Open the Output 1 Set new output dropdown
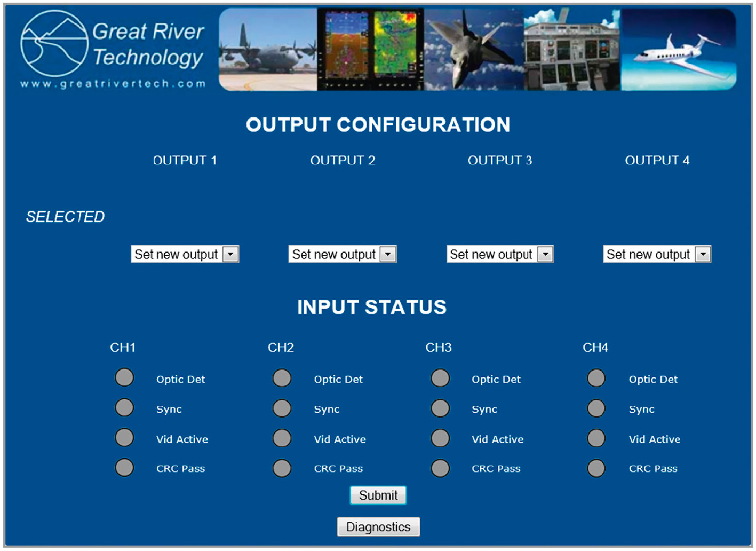This screenshot has height=551, width=756. pos(185,254)
